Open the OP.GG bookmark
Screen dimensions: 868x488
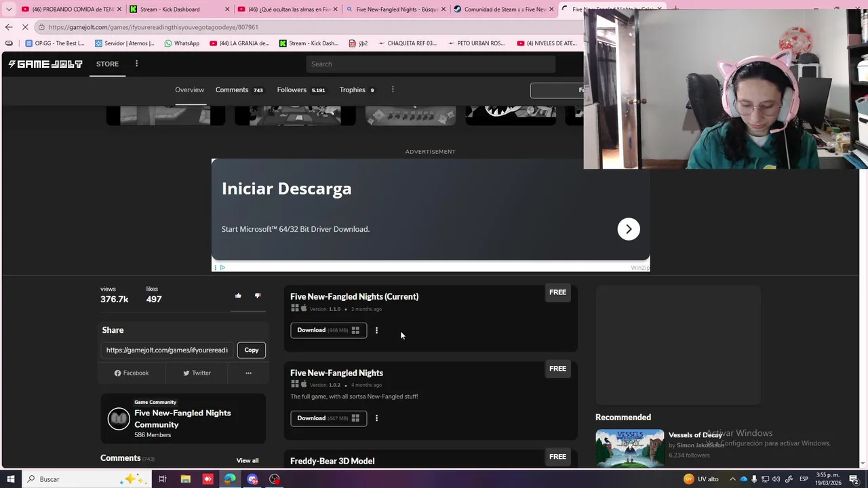55,43
